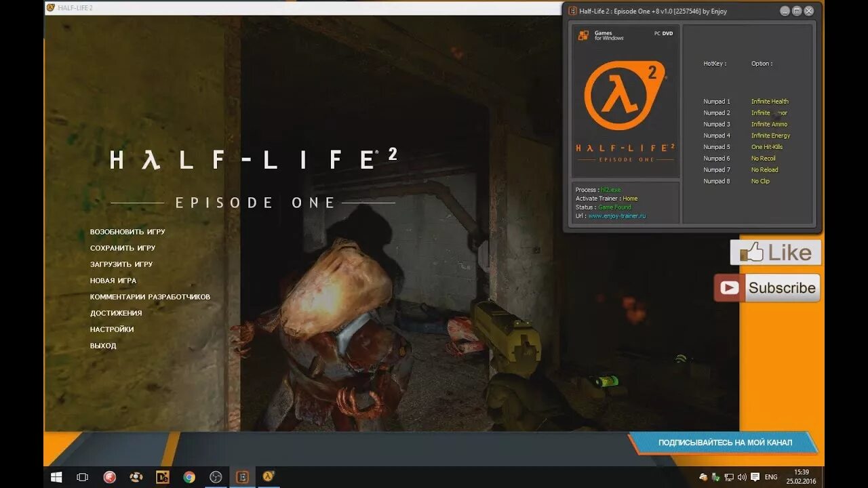The image size is (868, 488).
Task: Open КОММЕНТАРИИ РАЗРАБОТЧИКОВ menu entry
Action: 150,297
